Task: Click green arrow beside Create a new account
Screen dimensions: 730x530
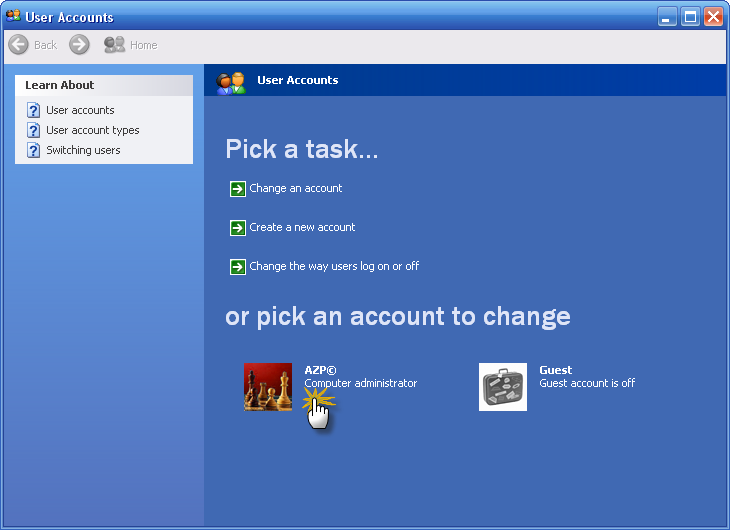Action: coord(237,227)
